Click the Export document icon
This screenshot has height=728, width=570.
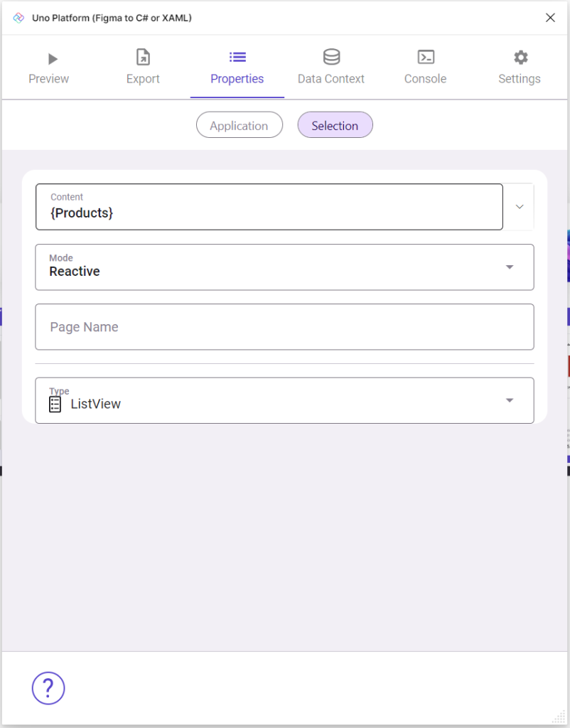coord(142,58)
